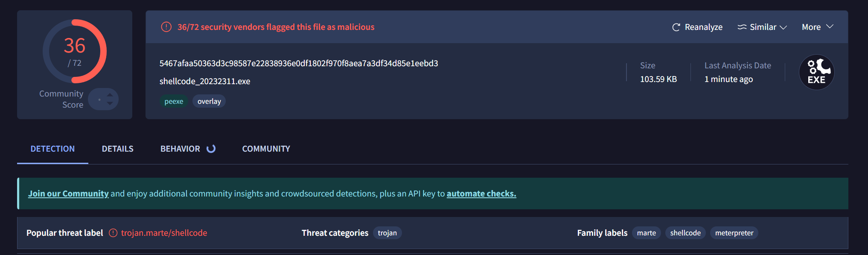This screenshot has width=868, height=255.
Task: Click the EXE file type icon
Action: pos(816,72)
